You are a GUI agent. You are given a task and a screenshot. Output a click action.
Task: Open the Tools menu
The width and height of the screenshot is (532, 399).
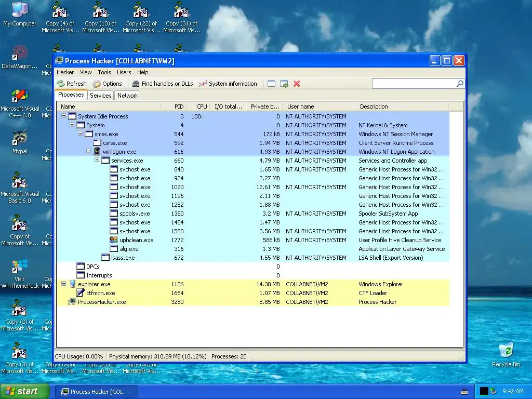coord(104,72)
